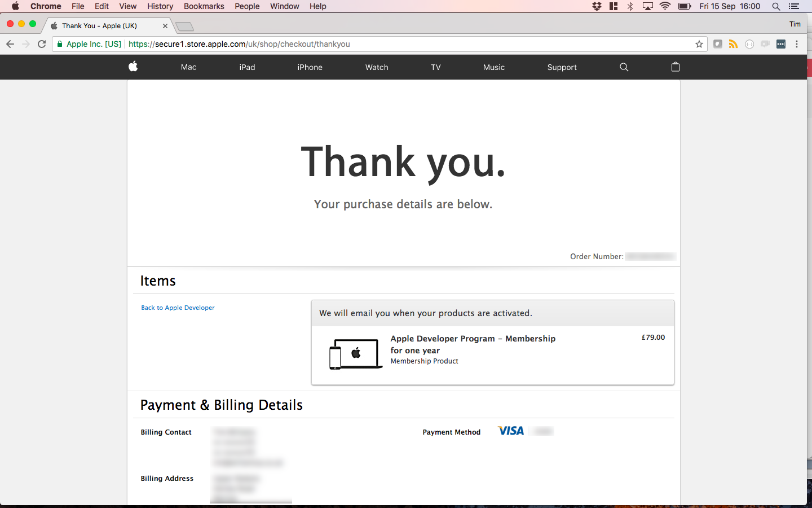Open the Edit menu
This screenshot has width=812, height=508.
(101, 6)
